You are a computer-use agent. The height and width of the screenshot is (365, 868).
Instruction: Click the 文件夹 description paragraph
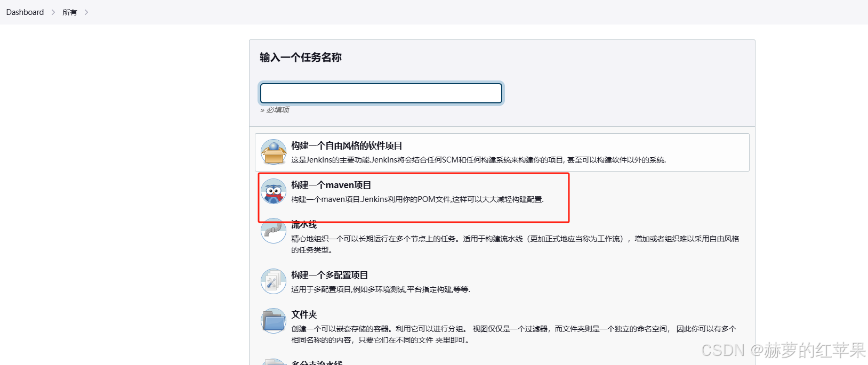tap(514, 334)
